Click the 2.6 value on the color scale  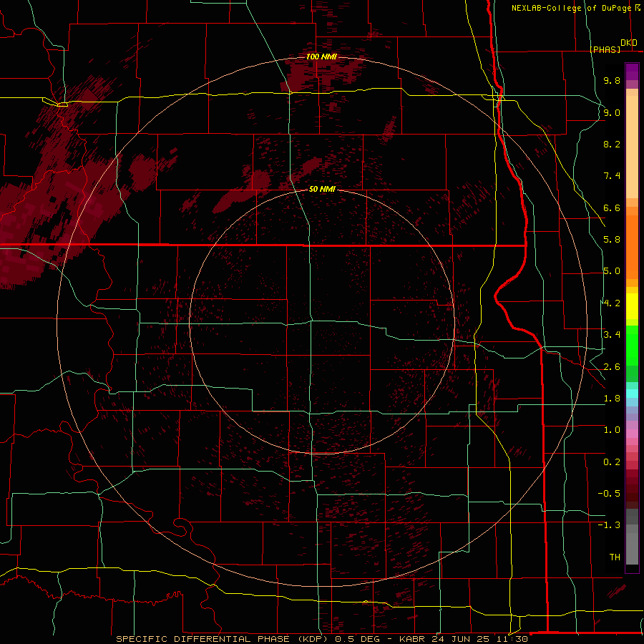click(x=612, y=367)
